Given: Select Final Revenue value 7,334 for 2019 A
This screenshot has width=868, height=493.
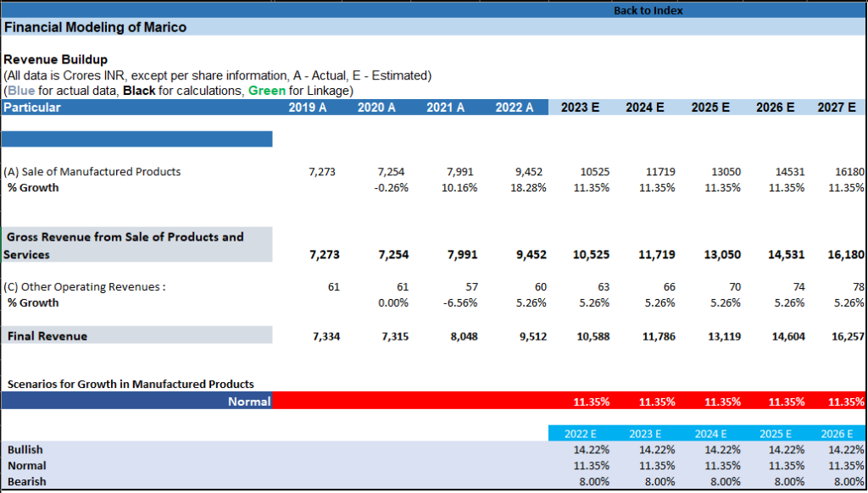Looking at the screenshot, I should tap(325, 336).
